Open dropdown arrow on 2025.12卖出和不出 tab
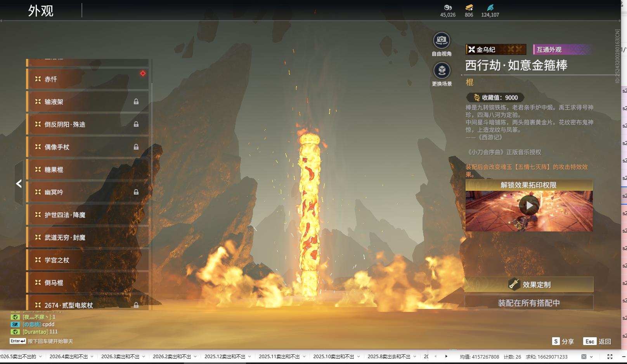627x364 pixels. 250,357
